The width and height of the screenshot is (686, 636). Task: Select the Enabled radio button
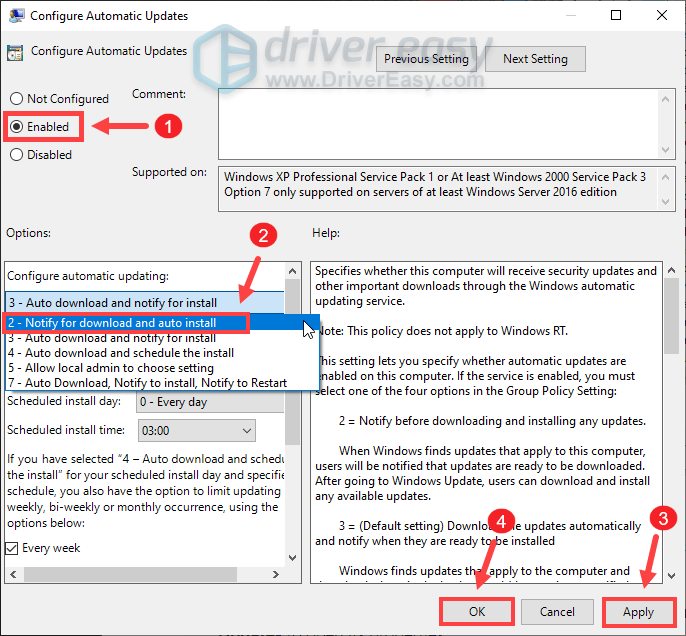16,127
